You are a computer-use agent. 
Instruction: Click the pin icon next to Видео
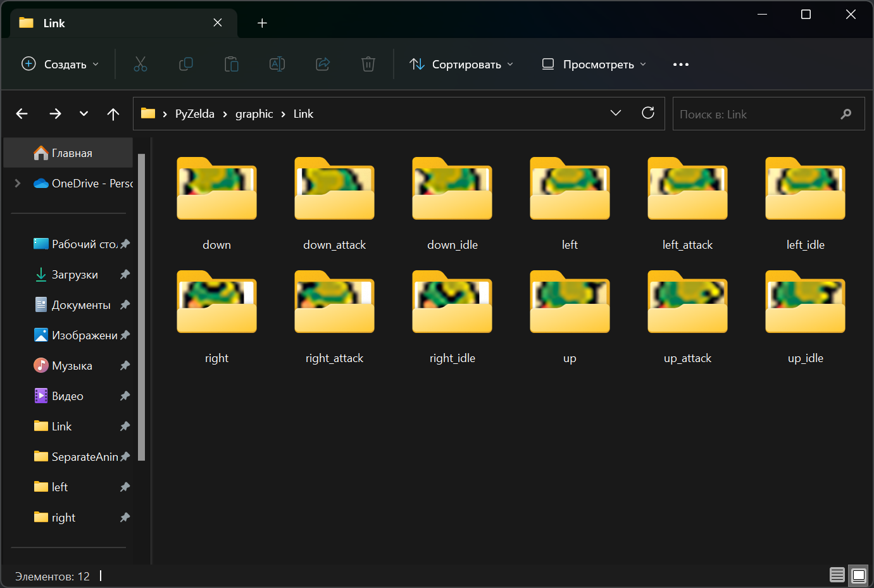[125, 396]
